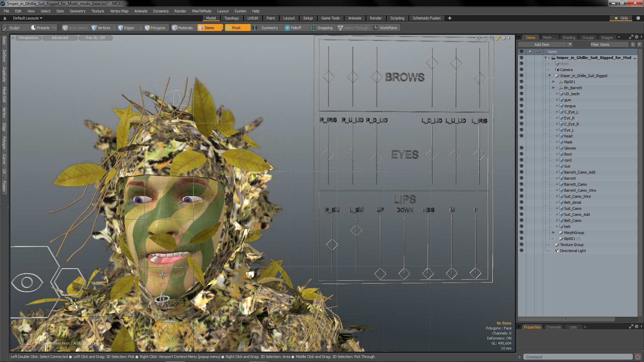644x362 pixels.
Task: Open the Default Layouts dropdown
Action: pos(28,18)
